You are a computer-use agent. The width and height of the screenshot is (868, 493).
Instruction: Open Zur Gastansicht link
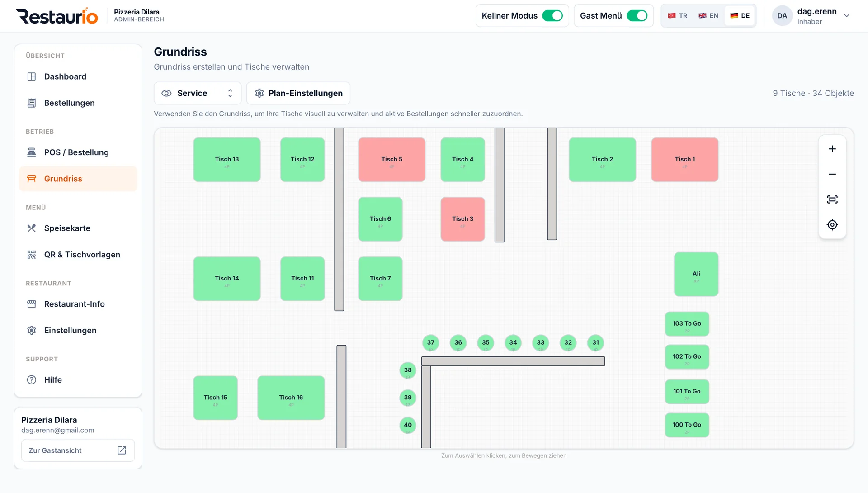(x=78, y=450)
